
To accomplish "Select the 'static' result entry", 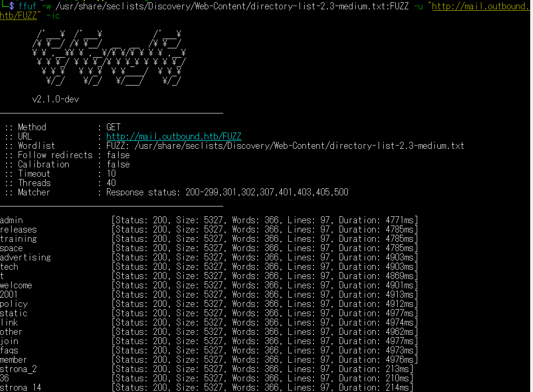I will pyautogui.click(x=13, y=313).
